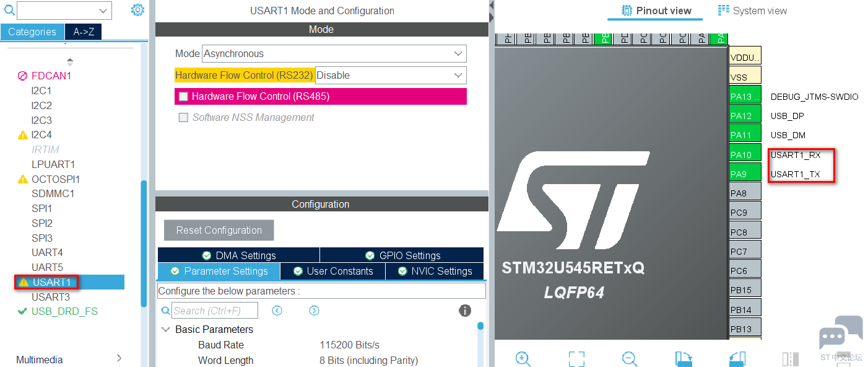Click pin PA13 on the chip
Image resolution: width=868 pixels, height=367 pixels.
click(x=745, y=96)
